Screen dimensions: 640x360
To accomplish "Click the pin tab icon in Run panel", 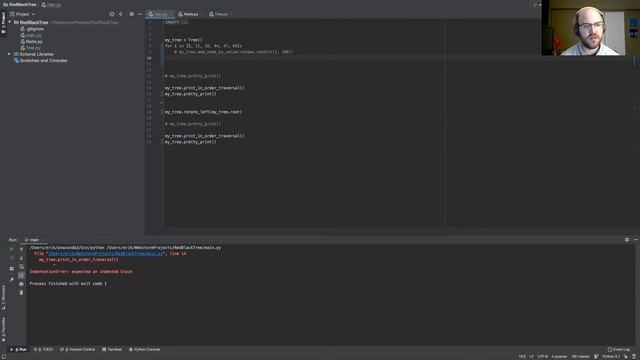I will [x=11, y=280].
